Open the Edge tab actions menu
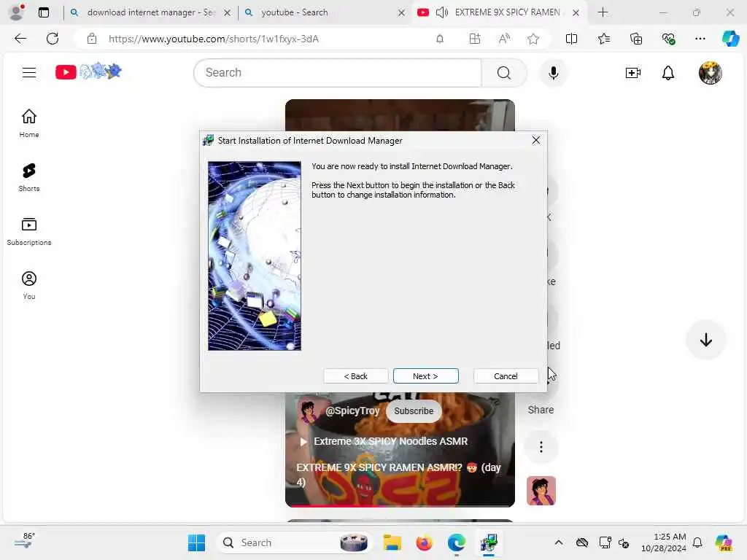Viewport: 747px width, 560px height. [43, 12]
